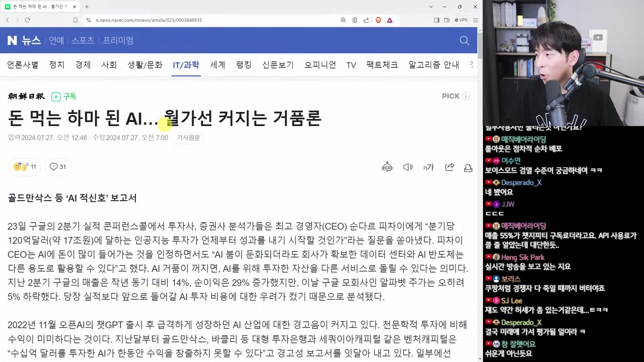Click the 뉴스 header link

31,41
